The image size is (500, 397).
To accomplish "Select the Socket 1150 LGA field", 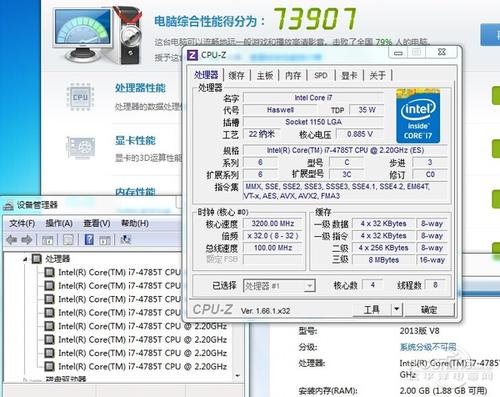I will 313,122.
